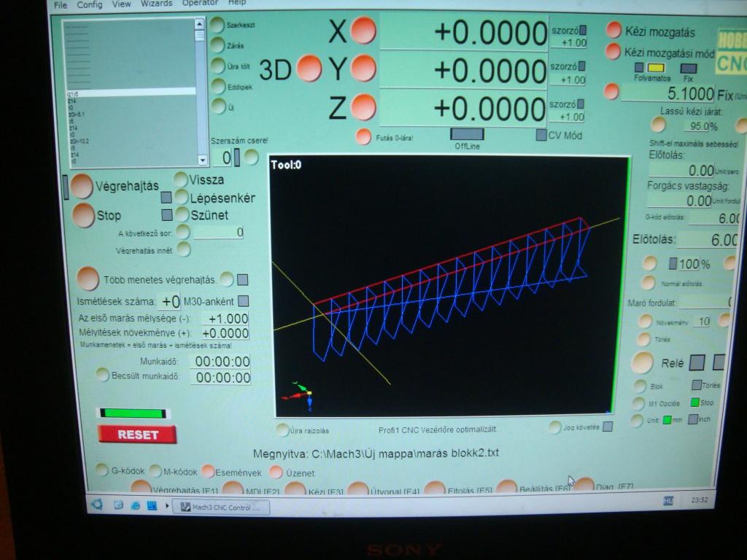Click the Kézi mozgatás round button
The image size is (747, 560).
614,30
